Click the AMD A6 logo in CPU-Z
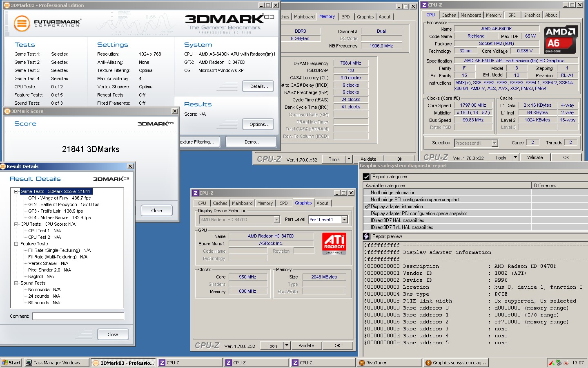The width and height of the screenshot is (588, 368). [560, 40]
